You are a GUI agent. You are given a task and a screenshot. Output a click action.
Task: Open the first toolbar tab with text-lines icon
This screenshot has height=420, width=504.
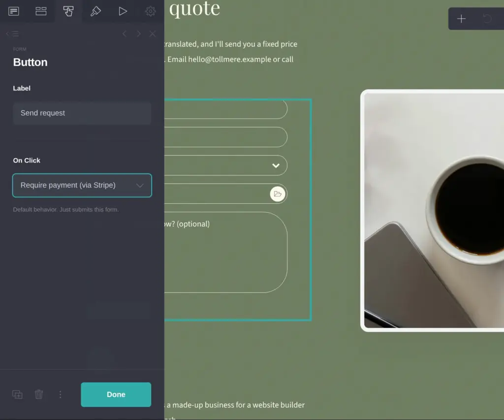[13, 11]
